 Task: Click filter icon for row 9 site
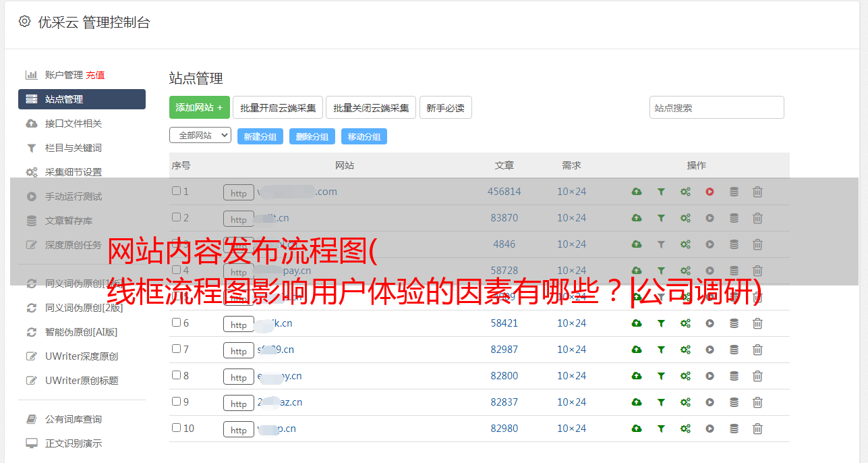tap(661, 402)
